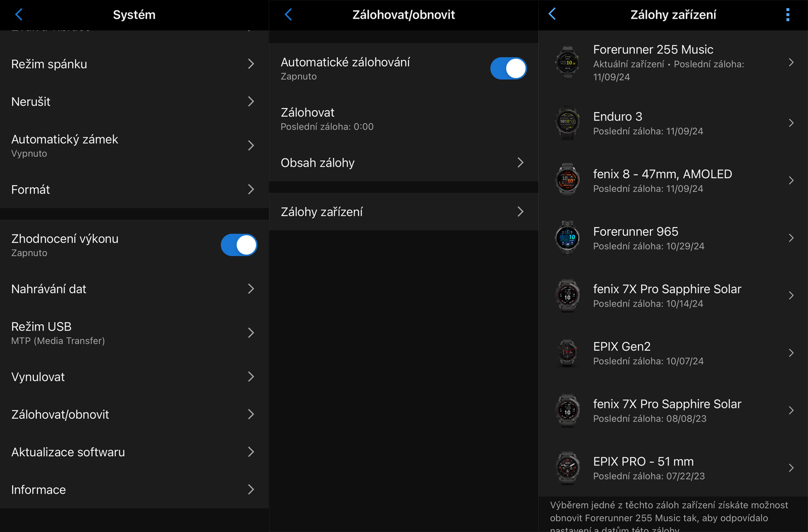
Task: Open Zálohy zařízení chevron in middle panel
Action: [521, 211]
